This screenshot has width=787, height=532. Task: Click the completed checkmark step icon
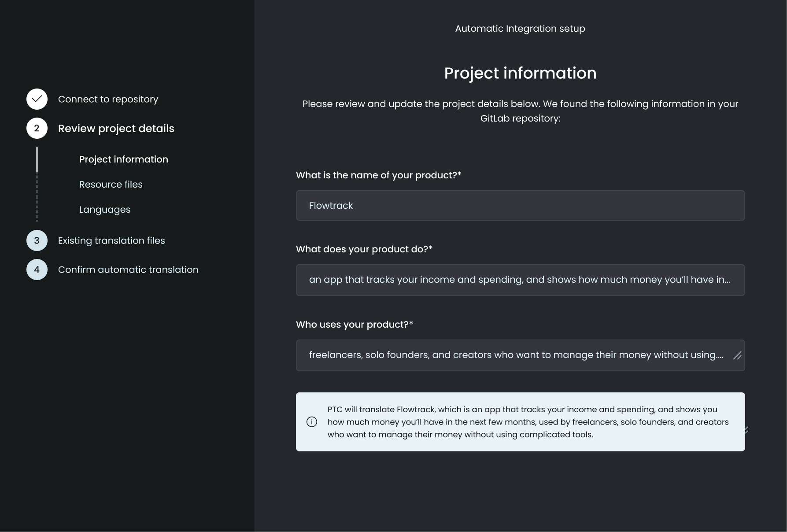(37, 99)
